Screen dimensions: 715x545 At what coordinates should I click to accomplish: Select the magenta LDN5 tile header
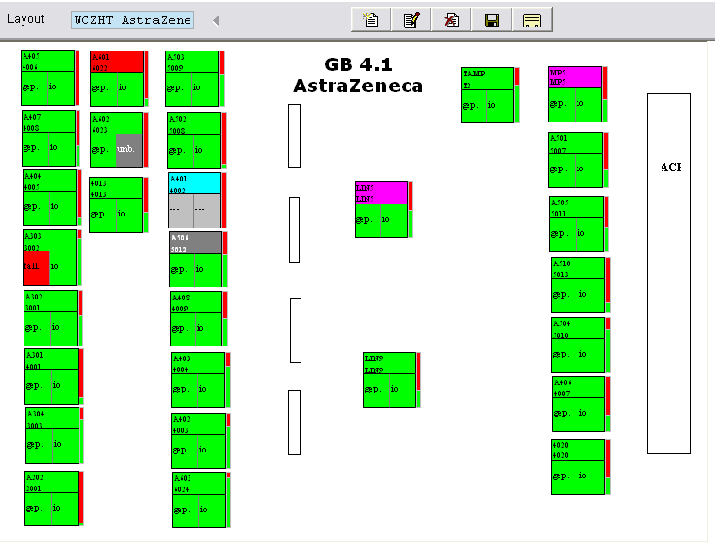click(382, 193)
